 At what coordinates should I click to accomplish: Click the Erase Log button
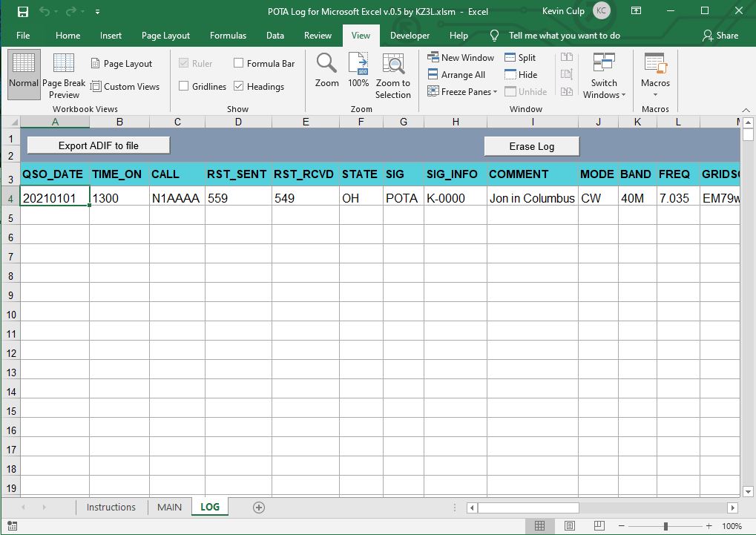coord(532,146)
